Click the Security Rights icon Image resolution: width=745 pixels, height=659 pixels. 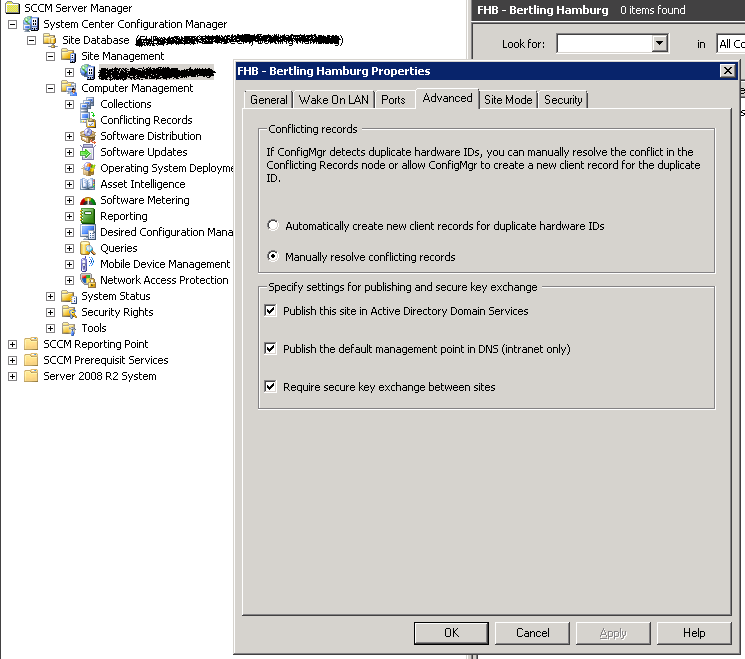69,312
